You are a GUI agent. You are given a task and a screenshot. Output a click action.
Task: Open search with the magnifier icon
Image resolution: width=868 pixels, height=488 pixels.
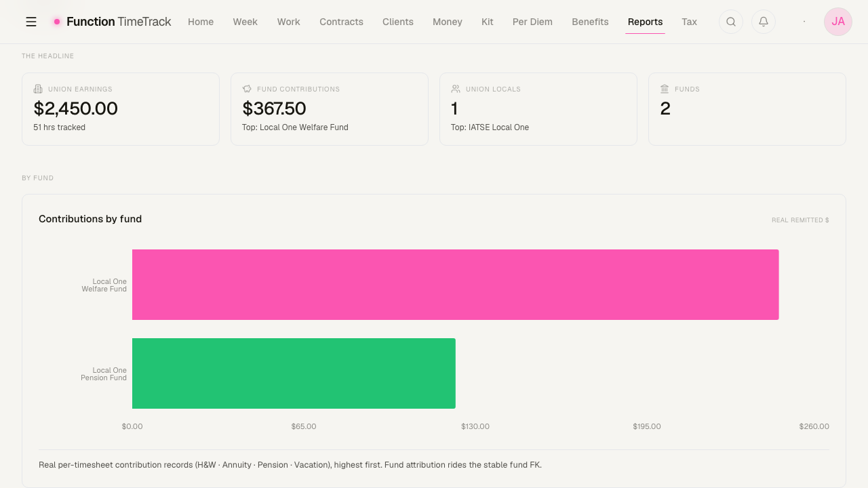(731, 22)
